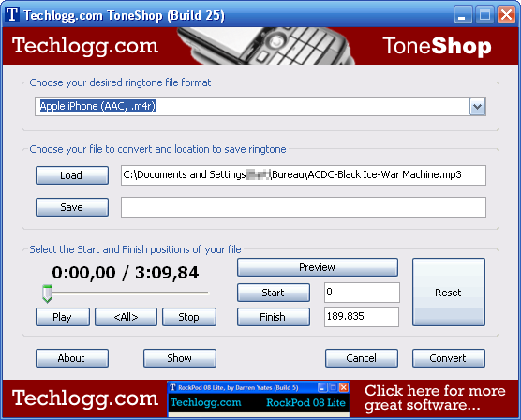Open the ringtone format dropdown arrow

(x=478, y=107)
